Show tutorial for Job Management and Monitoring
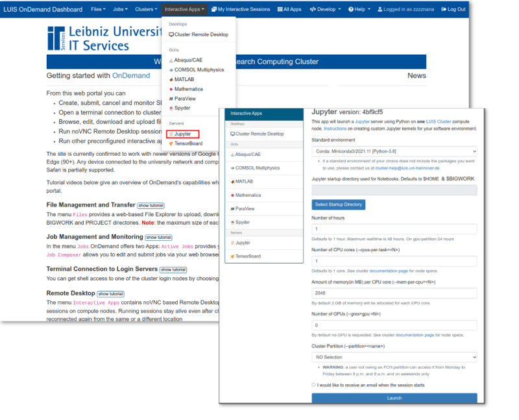 click(x=158, y=238)
